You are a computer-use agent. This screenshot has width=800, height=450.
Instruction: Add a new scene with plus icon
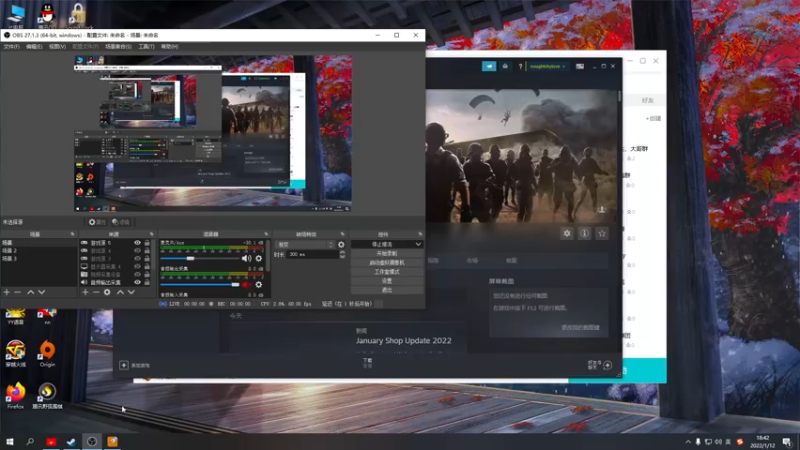point(7,292)
